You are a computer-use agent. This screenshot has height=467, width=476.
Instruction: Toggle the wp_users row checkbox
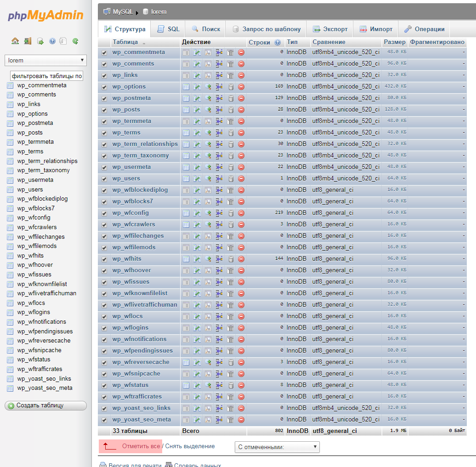[104, 179]
